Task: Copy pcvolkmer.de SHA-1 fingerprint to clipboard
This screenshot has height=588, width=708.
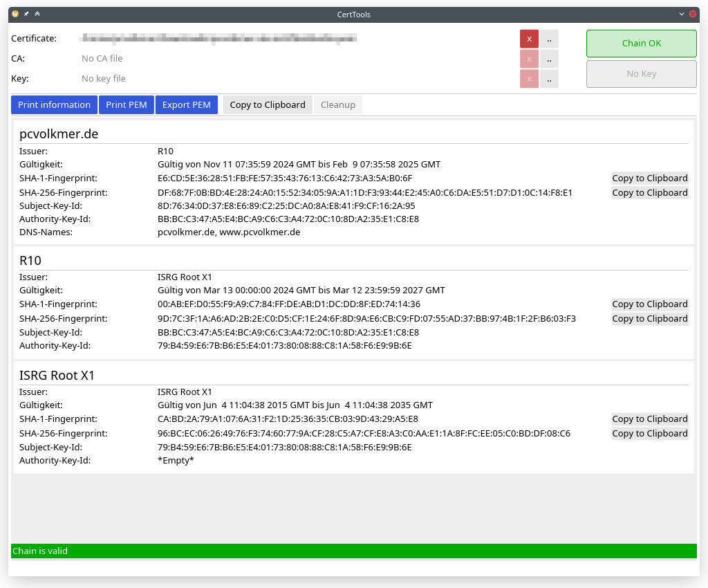Action: coord(649,178)
